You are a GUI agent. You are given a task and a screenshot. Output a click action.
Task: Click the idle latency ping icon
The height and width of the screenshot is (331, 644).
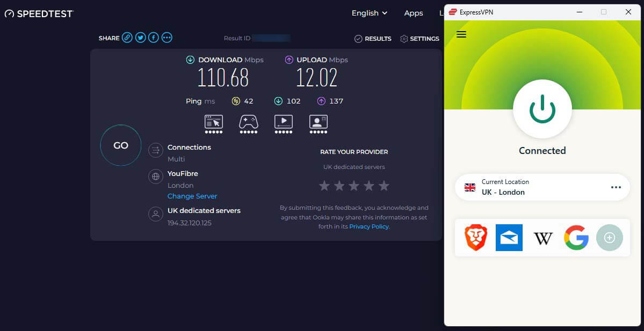[x=236, y=101]
